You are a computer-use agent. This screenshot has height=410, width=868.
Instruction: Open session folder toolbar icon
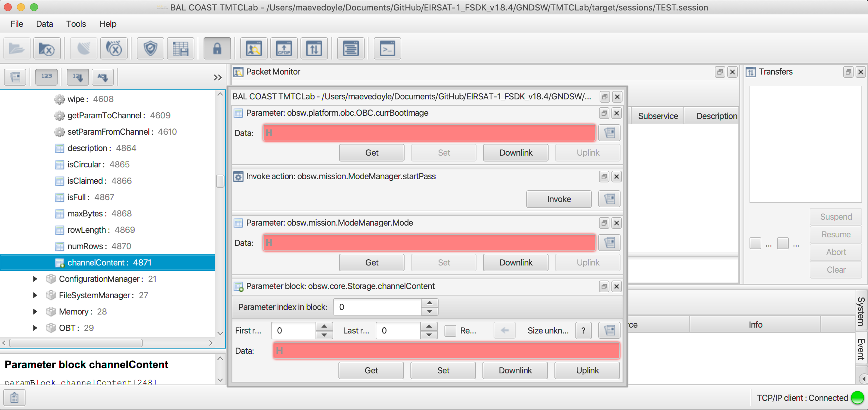pyautogui.click(x=17, y=48)
